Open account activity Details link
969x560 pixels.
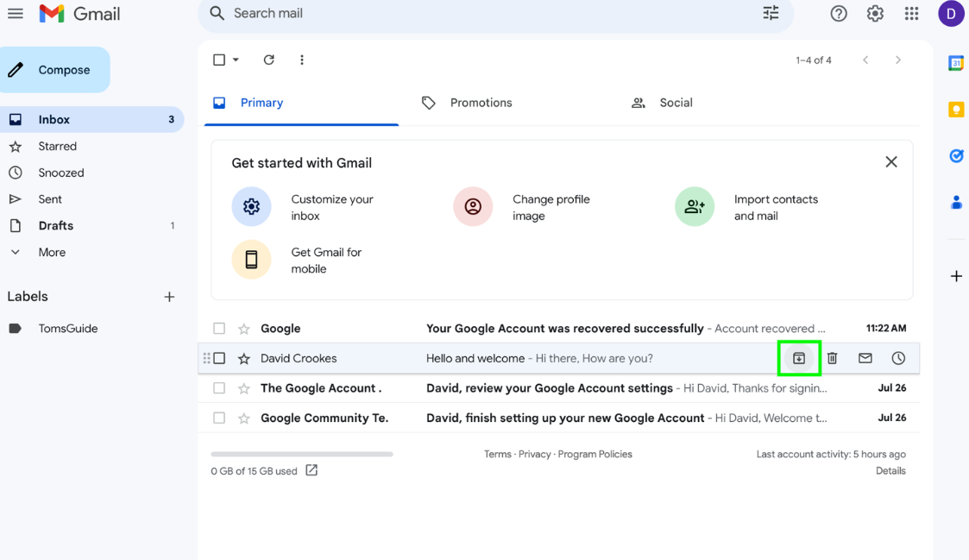tap(890, 471)
